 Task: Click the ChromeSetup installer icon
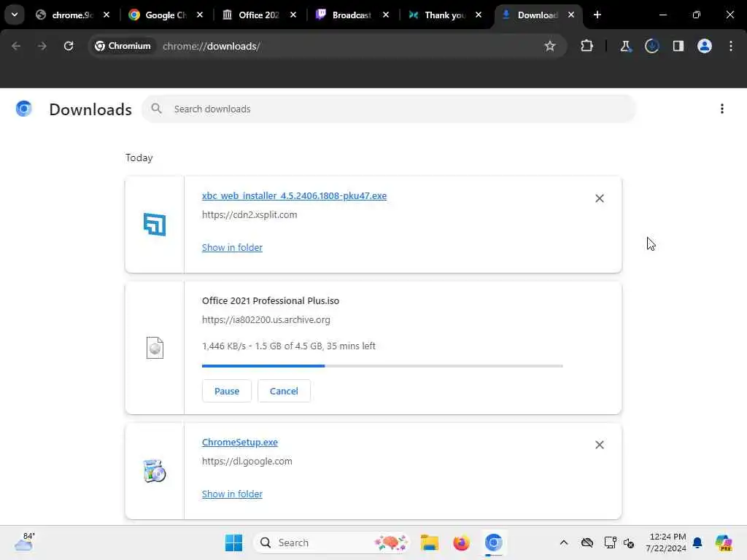[155, 471]
